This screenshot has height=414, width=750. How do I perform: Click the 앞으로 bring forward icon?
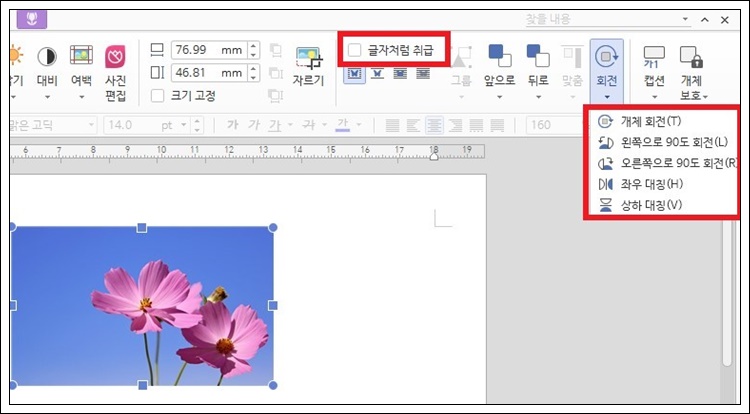coord(500,55)
